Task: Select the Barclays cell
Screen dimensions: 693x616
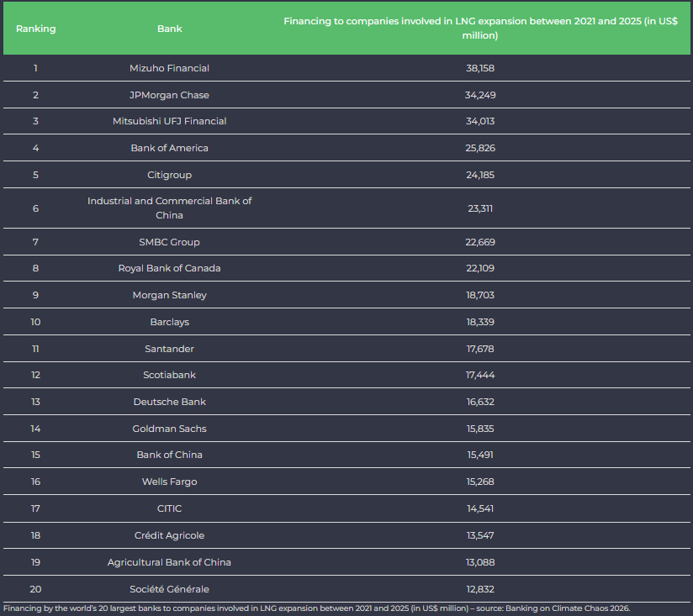Action: pos(169,322)
